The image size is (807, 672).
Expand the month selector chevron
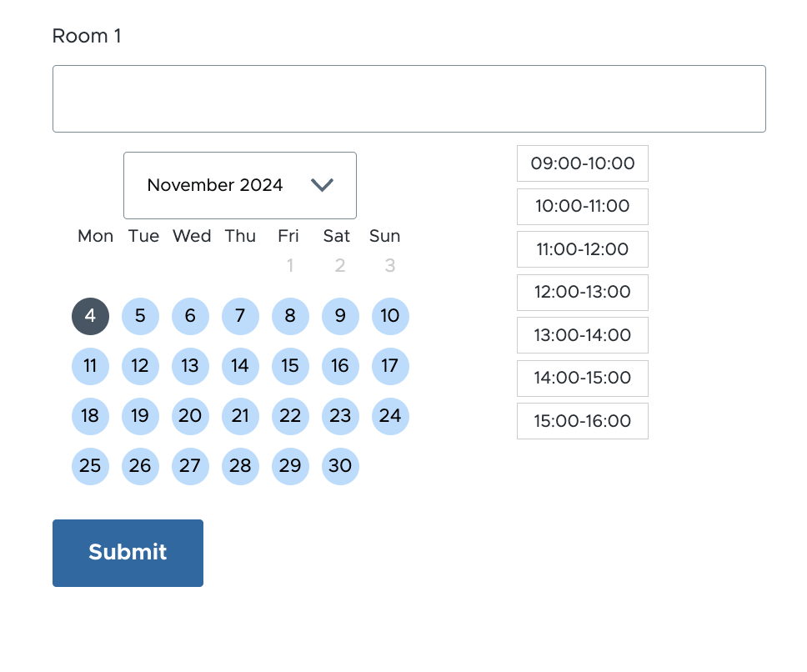tap(323, 185)
